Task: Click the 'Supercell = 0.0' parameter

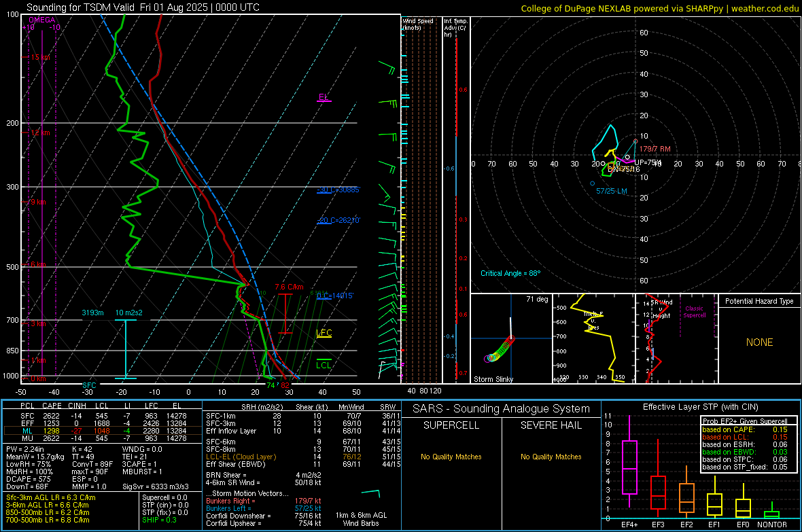Action: pyautogui.click(x=164, y=497)
